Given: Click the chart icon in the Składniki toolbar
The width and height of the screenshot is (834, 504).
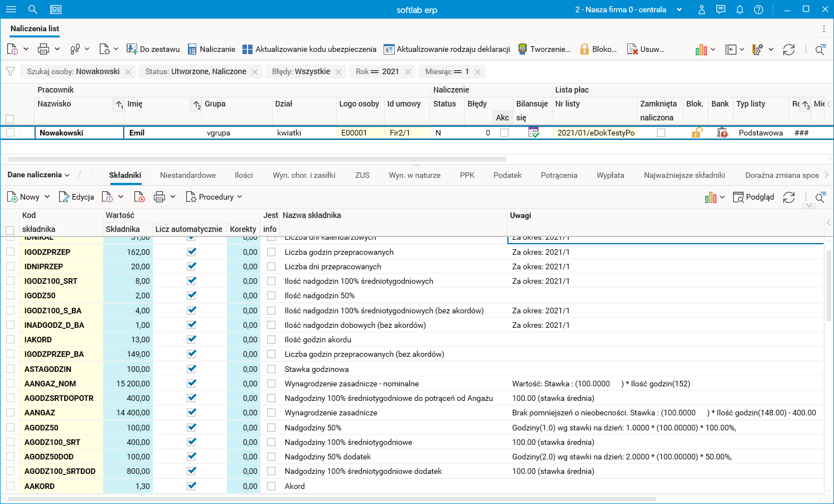Looking at the screenshot, I should tap(710, 197).
